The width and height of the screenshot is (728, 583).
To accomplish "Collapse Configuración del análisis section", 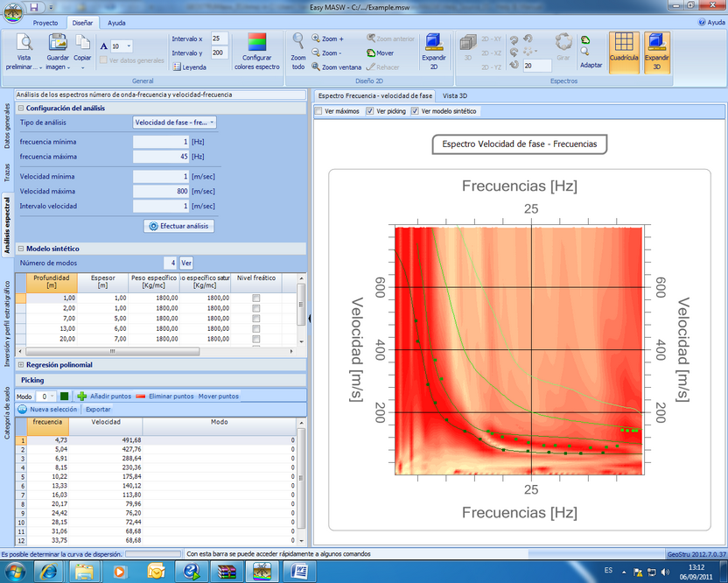I will point(20,109).
